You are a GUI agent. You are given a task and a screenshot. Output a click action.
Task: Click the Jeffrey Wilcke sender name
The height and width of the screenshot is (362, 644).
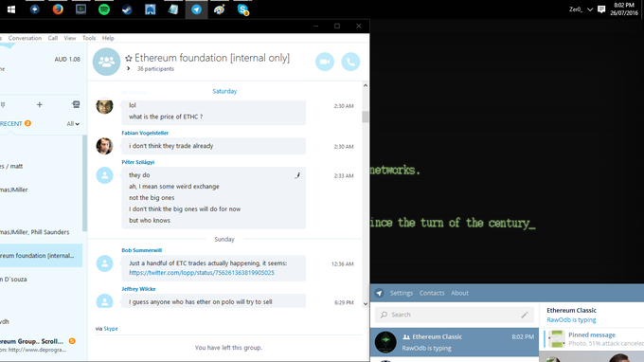pyautogui.click(x=138, y=289)
